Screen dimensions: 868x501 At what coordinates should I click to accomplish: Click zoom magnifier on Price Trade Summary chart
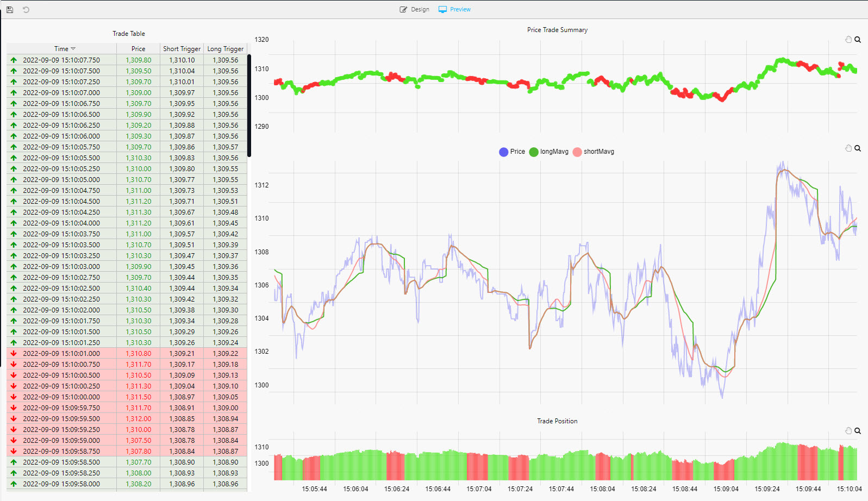coord(858,40)
